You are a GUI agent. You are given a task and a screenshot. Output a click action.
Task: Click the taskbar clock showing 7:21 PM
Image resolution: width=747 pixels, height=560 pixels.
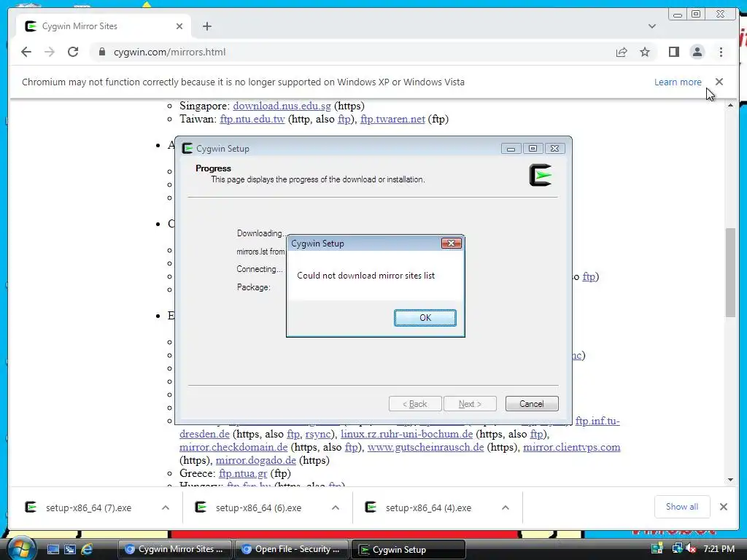coord(719,548)
